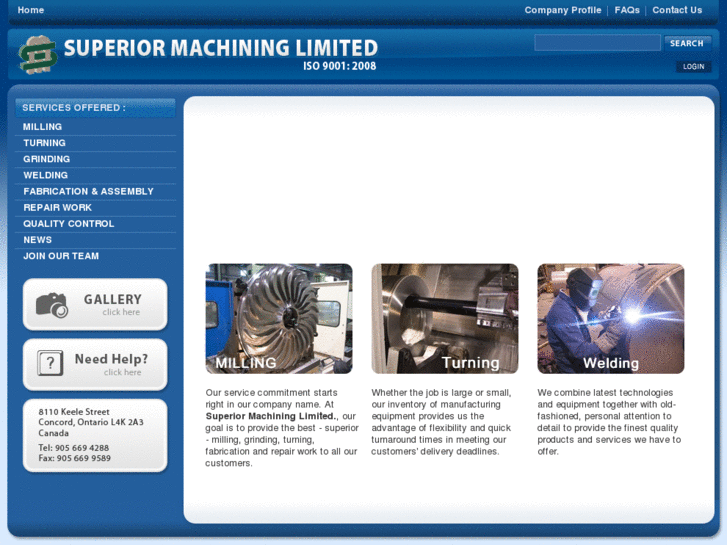The height and width of the screenshot is (545, 727).
Task: Open the Company Profile page
Action: coord(563,10)
